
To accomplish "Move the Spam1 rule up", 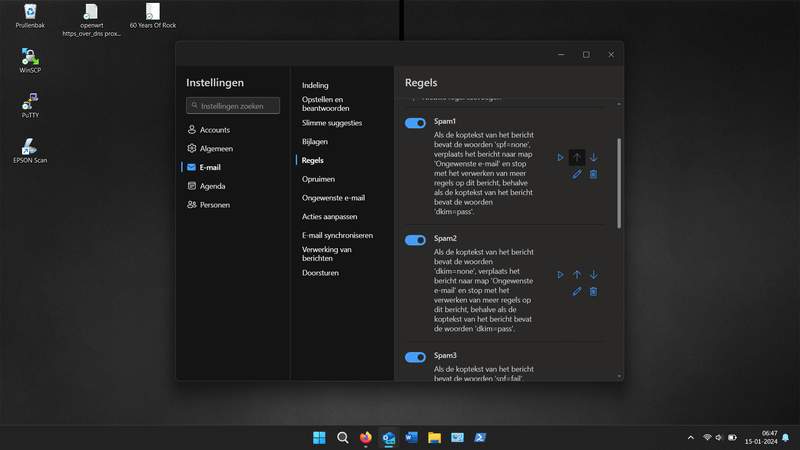I will 577,158.
